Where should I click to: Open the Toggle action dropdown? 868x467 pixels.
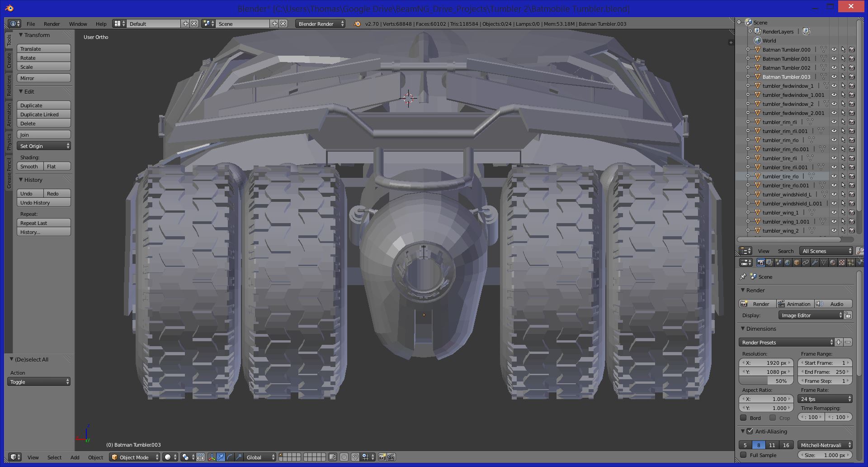(39, 381)
